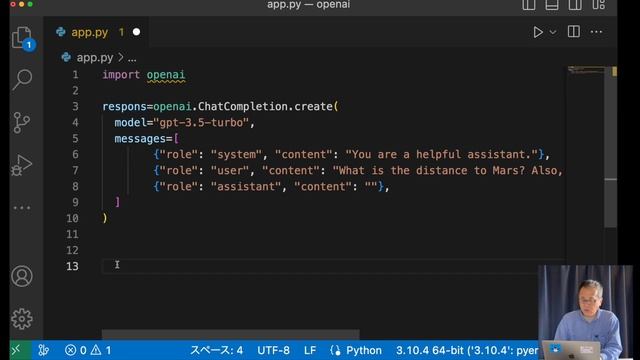Image resolution: width=640 pixels, height=360 pixels.
Task: Open the editor More Actions menu
Action: (596, 32)
